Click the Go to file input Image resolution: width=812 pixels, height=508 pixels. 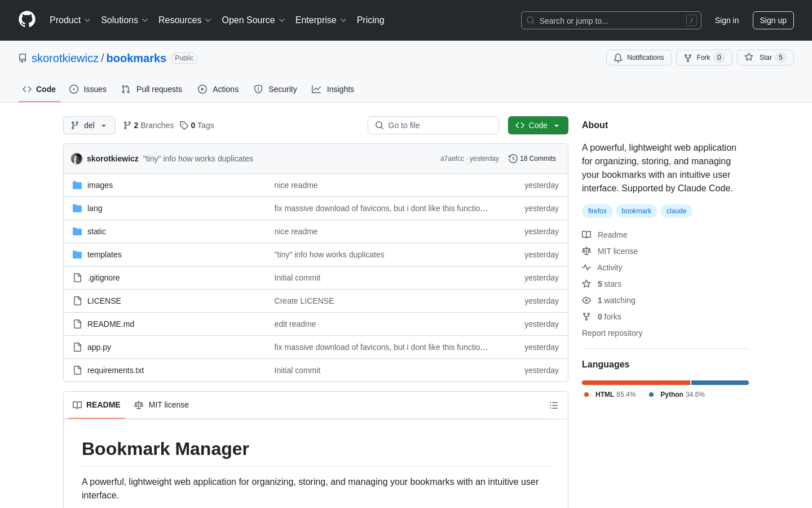433,125
